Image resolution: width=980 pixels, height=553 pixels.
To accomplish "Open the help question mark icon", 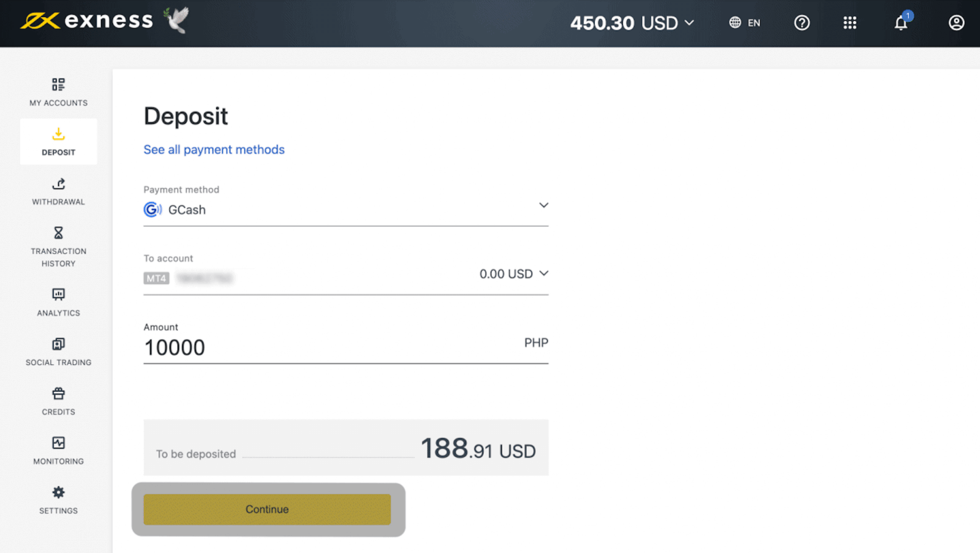I will 802,23.
